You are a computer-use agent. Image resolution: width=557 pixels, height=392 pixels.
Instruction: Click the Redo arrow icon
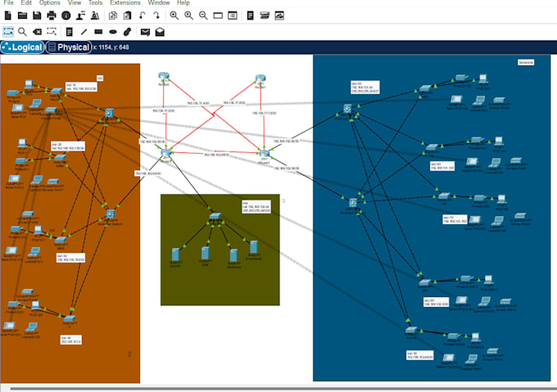[156, 16]
